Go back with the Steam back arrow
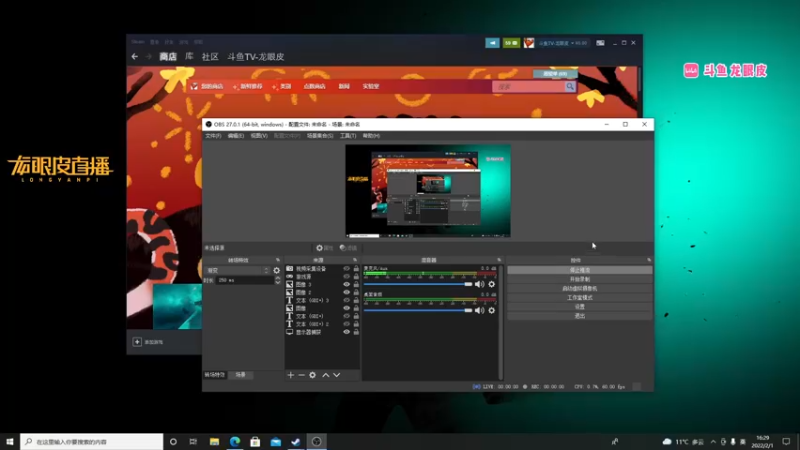Screen dimensions: 800x450 click(135, 57)
